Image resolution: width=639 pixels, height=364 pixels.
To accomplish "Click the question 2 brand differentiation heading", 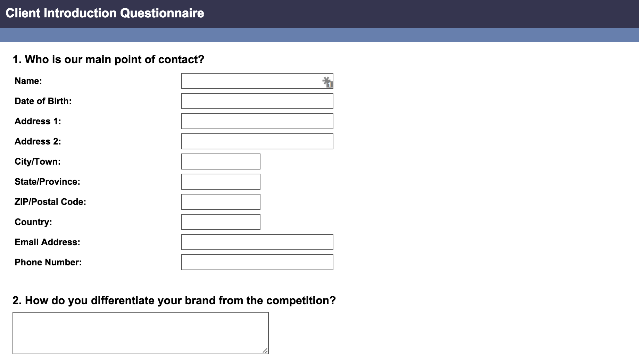I will [x=174, y=300].
